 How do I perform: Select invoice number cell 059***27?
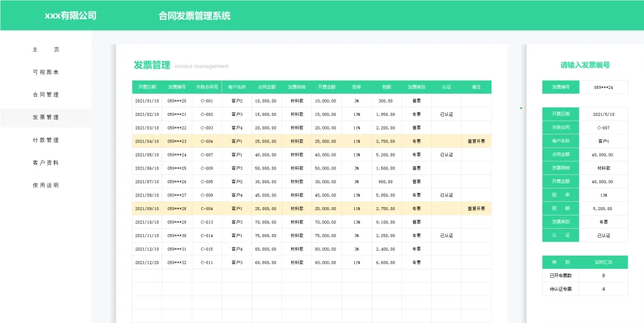coord(177,195)
